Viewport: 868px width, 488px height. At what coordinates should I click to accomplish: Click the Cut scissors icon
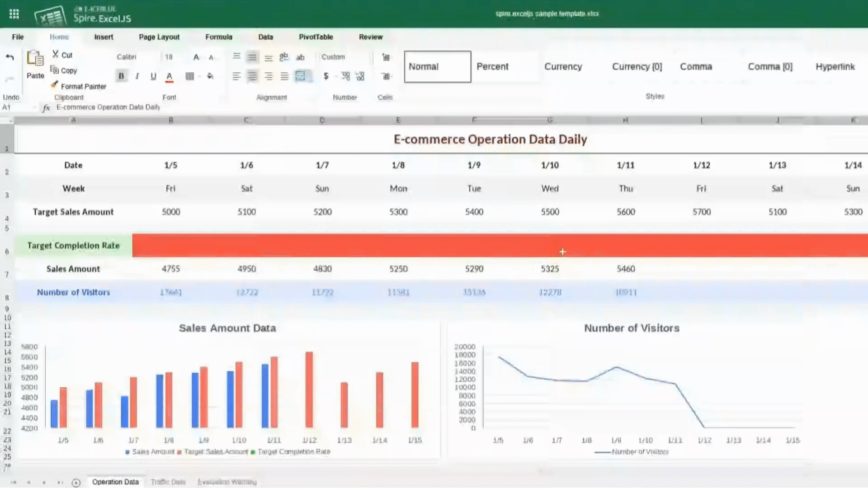coord(55,55)
